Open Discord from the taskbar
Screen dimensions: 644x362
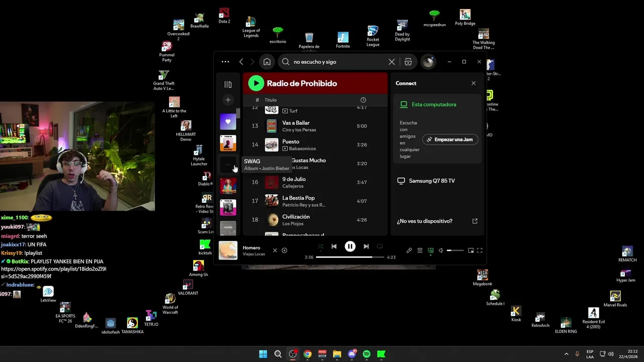(x=352, y=354)
